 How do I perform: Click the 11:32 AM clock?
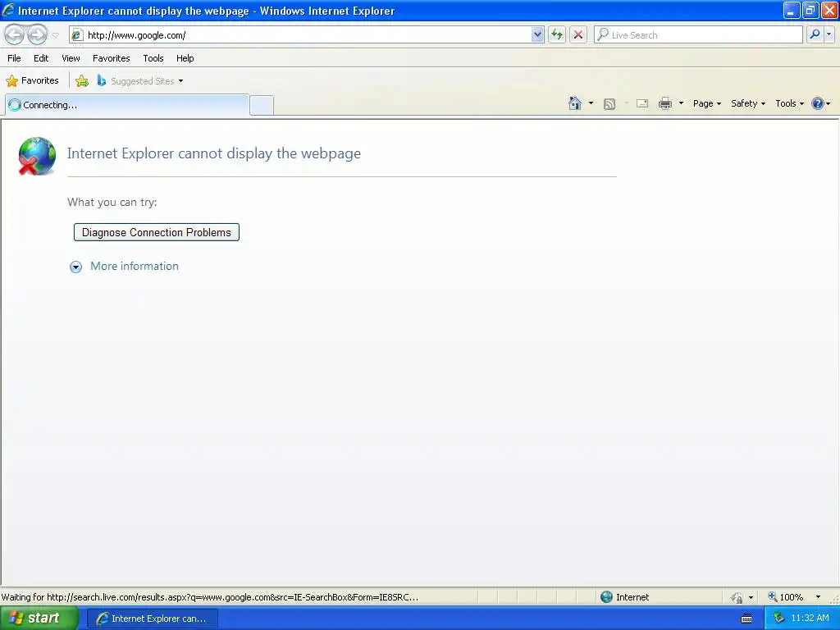point(810,619)
